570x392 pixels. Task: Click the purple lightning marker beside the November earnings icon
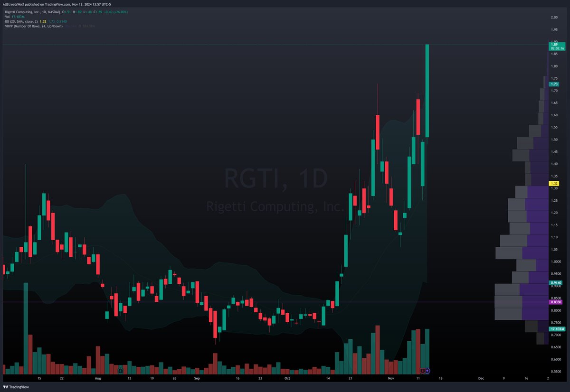[x=427, y=370]
